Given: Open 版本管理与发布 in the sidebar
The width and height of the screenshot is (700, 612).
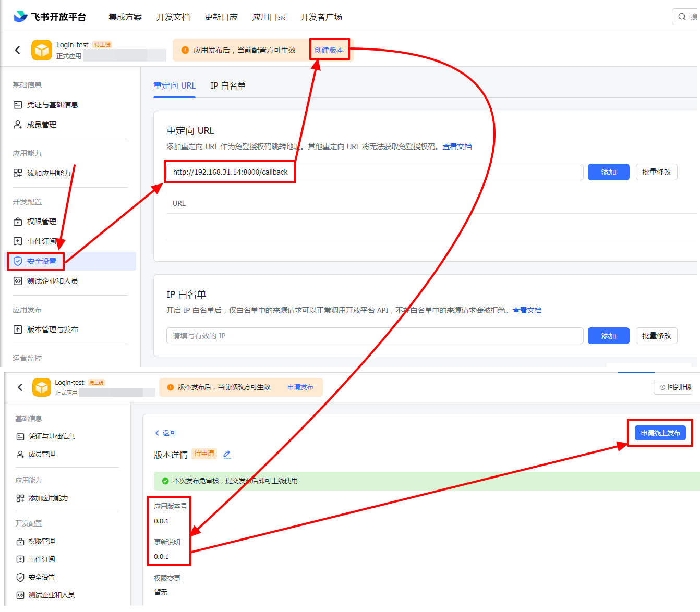Looking at the screenshot, I should [52, 329].
